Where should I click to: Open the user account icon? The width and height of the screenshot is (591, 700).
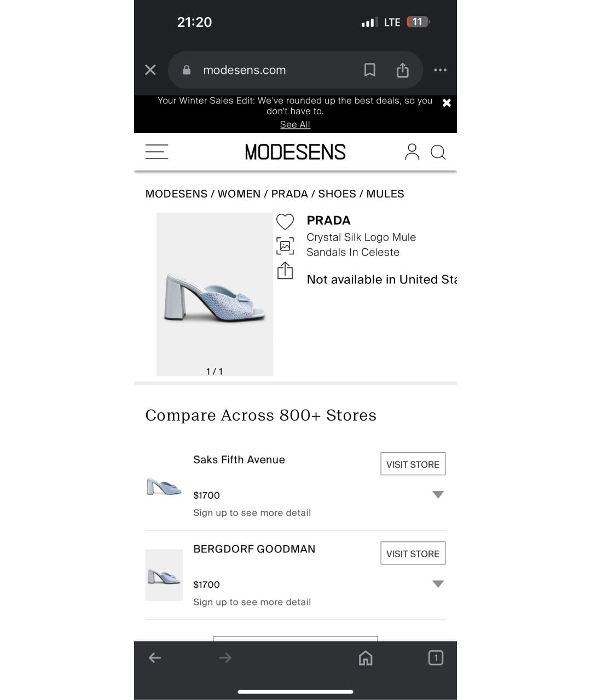412,152
